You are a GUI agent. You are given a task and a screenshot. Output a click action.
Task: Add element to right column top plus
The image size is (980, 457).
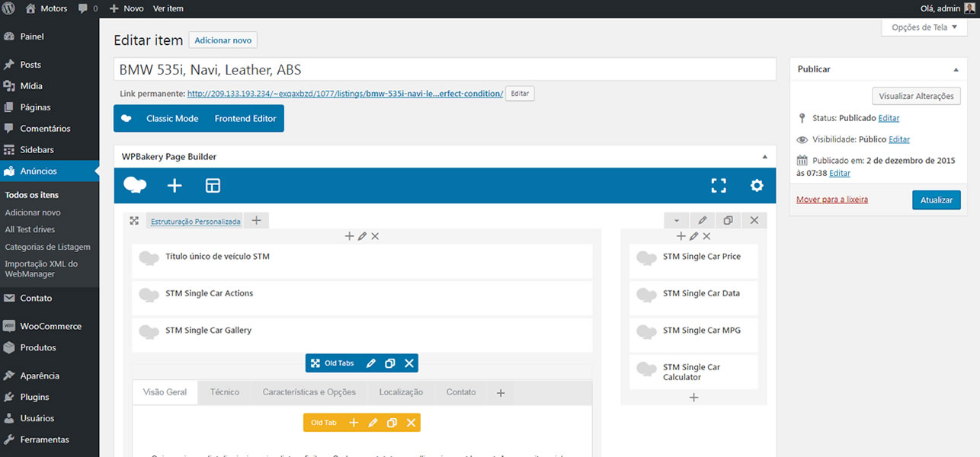coord(681,236)
